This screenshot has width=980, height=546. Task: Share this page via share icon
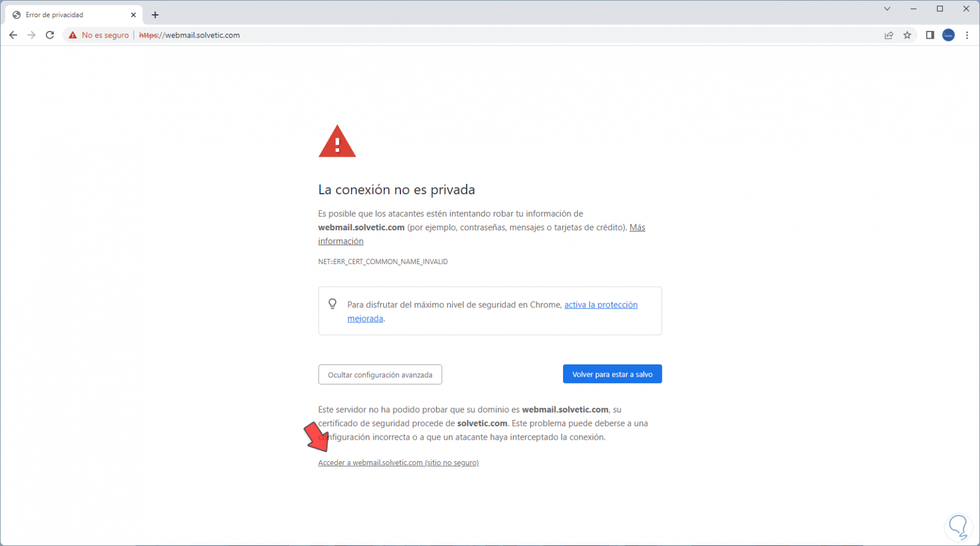(889, 35)
